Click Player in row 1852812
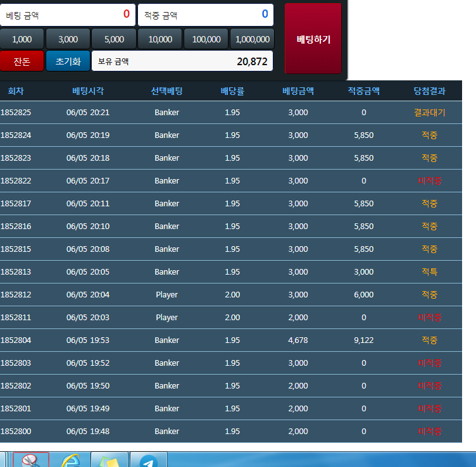The image size is (476, 467). (x=166, y=295)
